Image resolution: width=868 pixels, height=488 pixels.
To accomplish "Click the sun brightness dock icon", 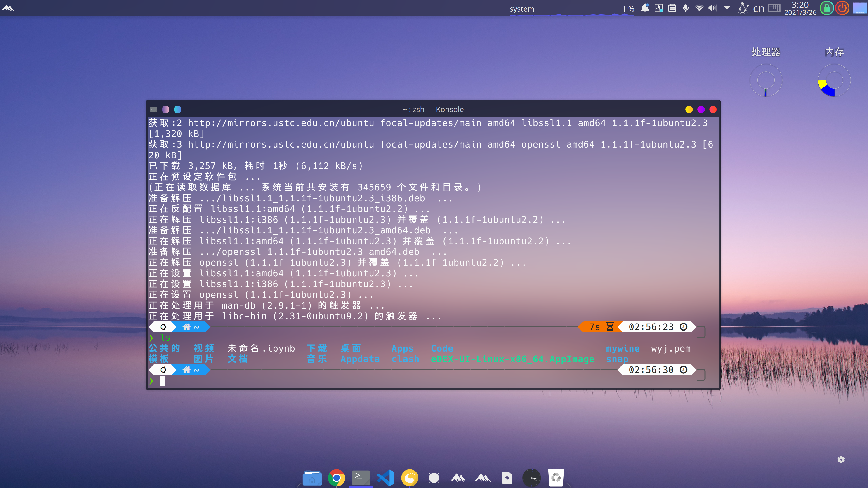I will pos(434,478).
